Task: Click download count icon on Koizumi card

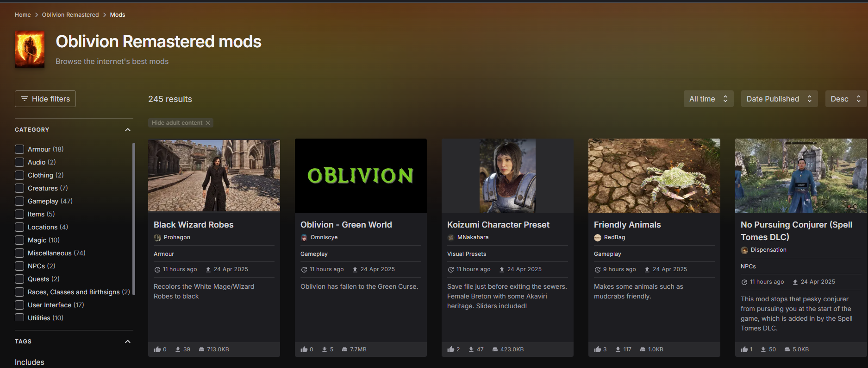Action: click(x=471, y=349)
